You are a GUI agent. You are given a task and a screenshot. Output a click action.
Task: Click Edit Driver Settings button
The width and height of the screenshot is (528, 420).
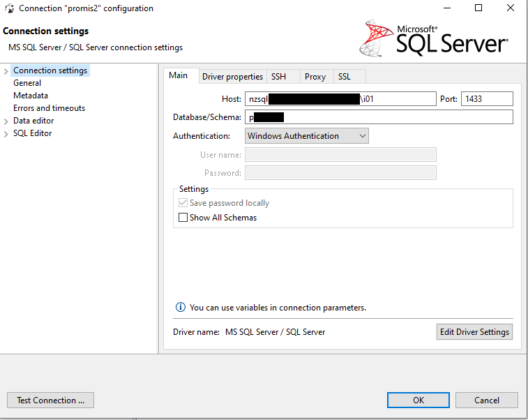(x=474, y=332)
